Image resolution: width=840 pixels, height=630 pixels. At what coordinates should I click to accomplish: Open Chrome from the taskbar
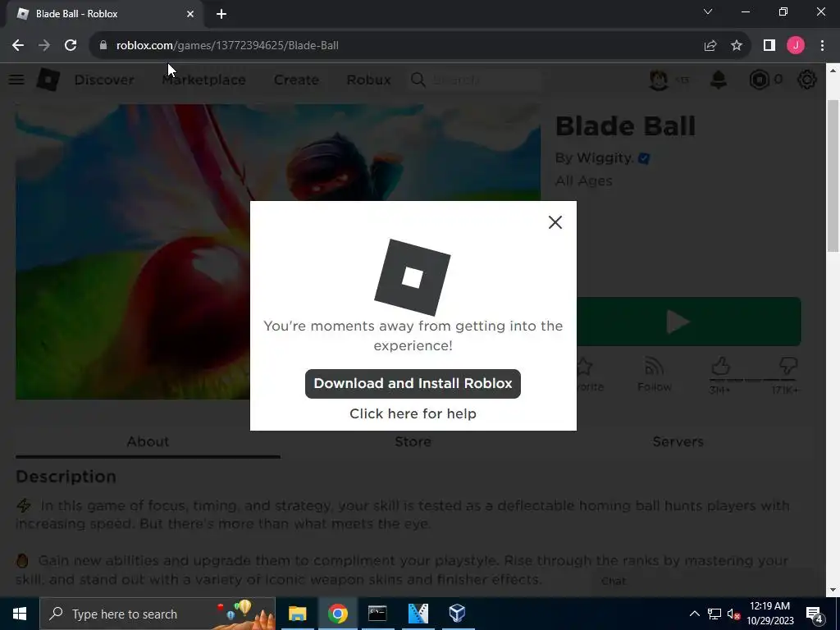(337, 614)
